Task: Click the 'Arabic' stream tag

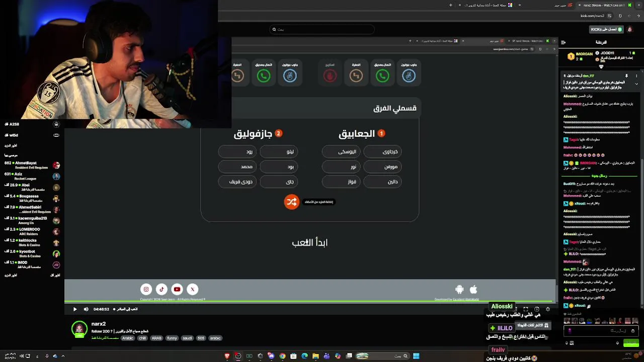Action: [128, 338]
